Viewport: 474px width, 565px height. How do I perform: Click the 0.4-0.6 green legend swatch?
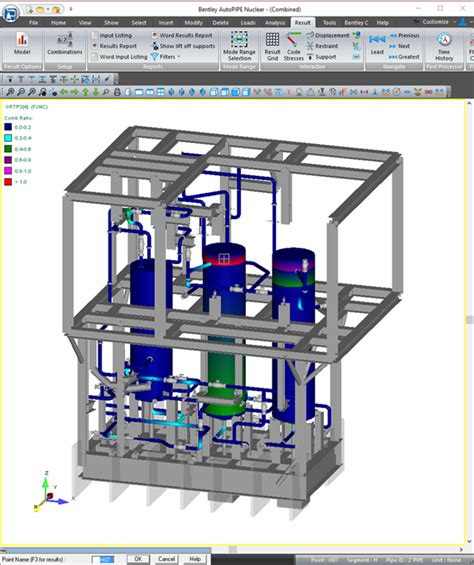click(x=8, y=149)
